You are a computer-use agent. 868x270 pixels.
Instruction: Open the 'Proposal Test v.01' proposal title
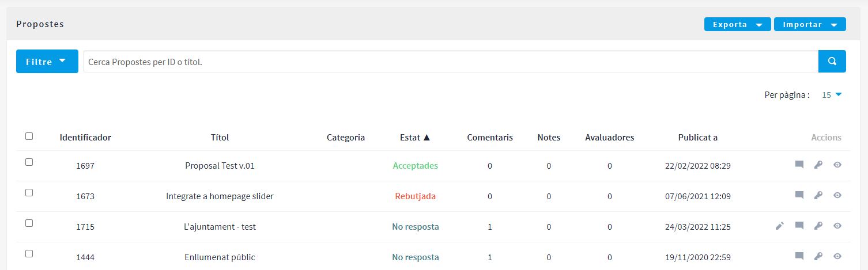220,166
